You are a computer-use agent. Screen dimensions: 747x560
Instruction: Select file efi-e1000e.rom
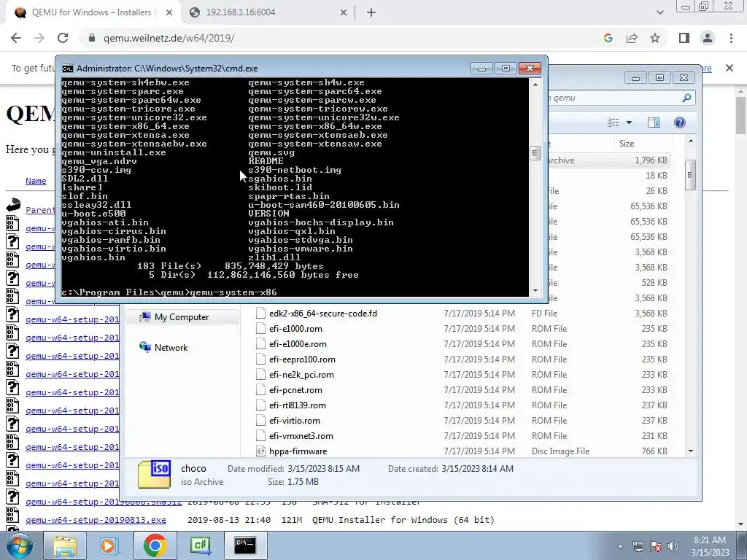click(298, 344)
